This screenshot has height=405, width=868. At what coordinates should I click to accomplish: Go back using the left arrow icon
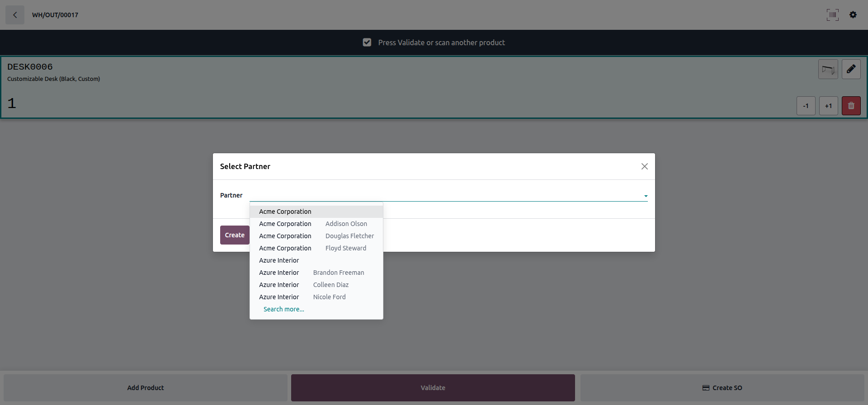coord(15,15)
